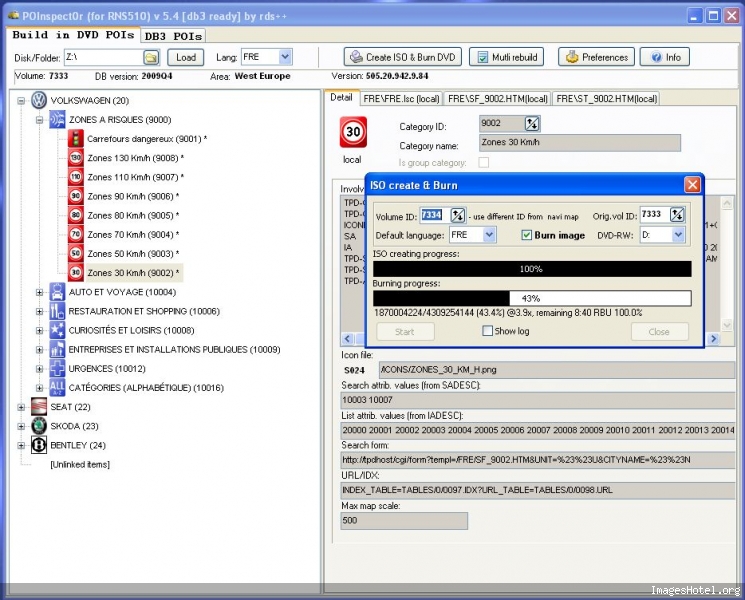Expand the AUTO ET VOYAGE tree node
745x600 pixels.
pyautogui.click(x=40, y=292)
